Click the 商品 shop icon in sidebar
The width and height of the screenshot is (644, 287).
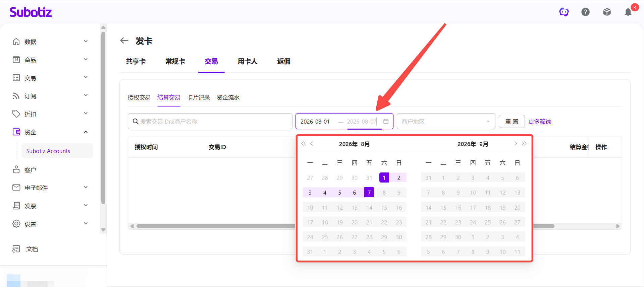(16, 60)
